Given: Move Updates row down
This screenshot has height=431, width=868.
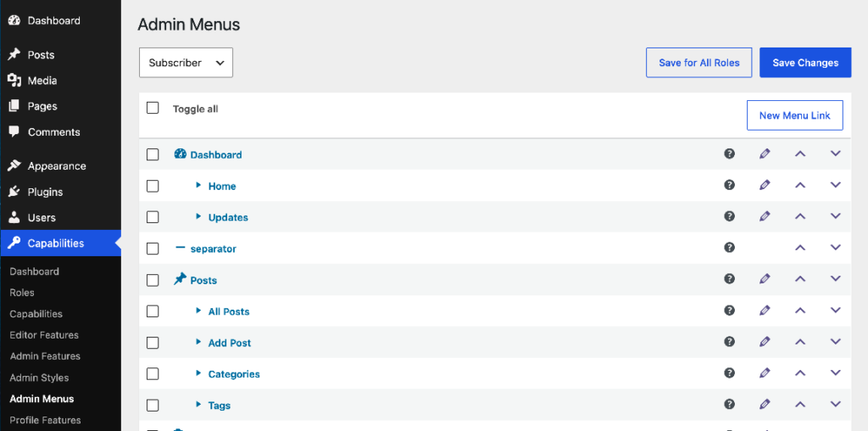Looking at the screenshot, I should pos(835,216).
